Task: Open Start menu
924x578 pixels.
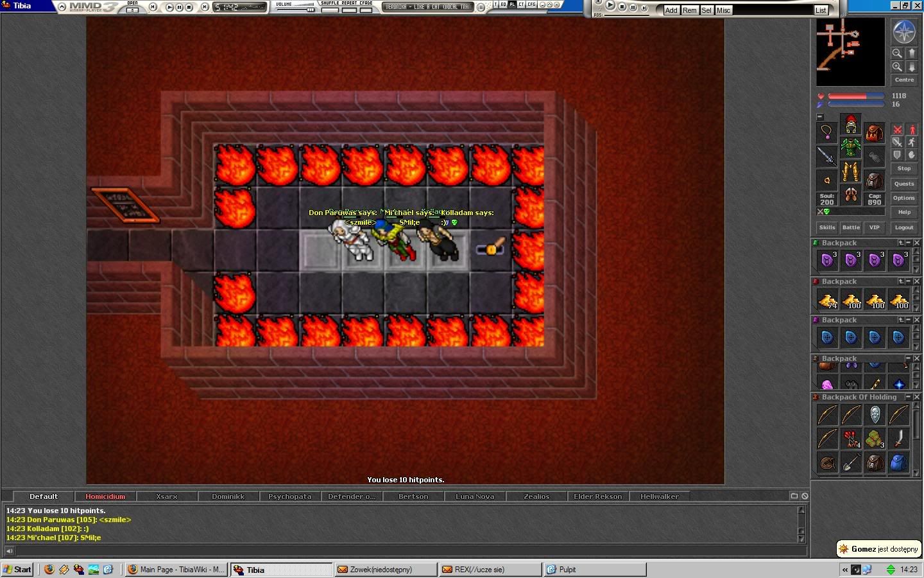Action: [x=17, y=570]
